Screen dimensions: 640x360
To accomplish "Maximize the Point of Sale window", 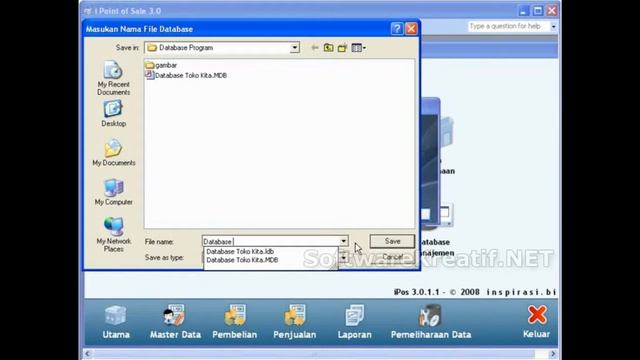I will (538, 11).
